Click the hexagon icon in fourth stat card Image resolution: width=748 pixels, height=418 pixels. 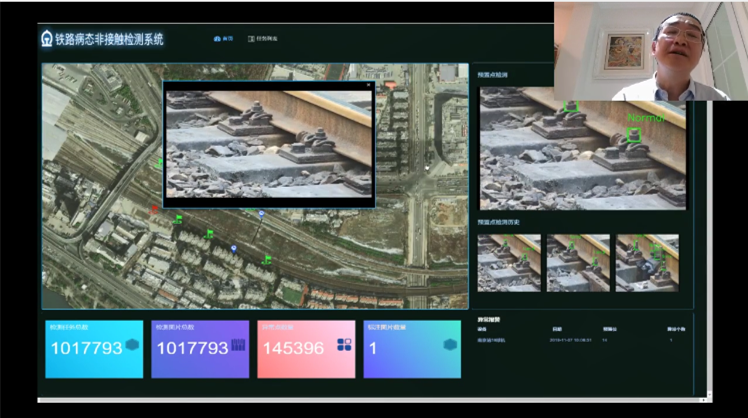point(450,345)
